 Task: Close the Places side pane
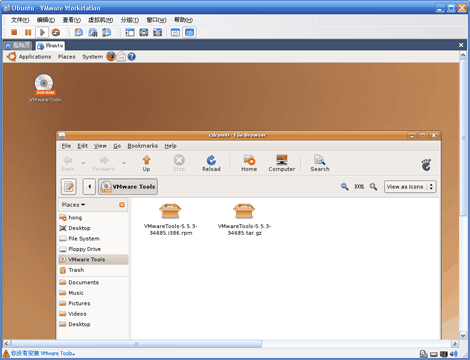point(122,205)
